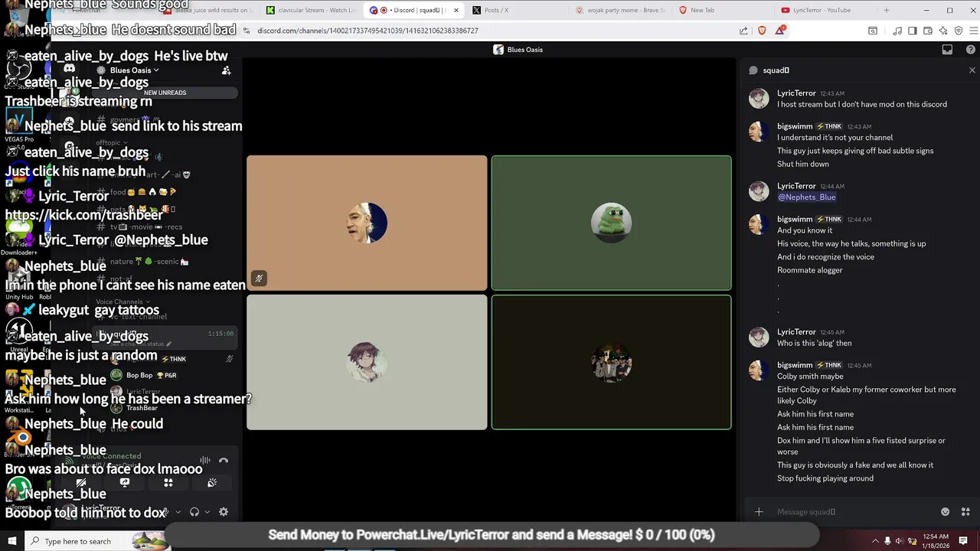Close the squad thread panel

(972, 70)
